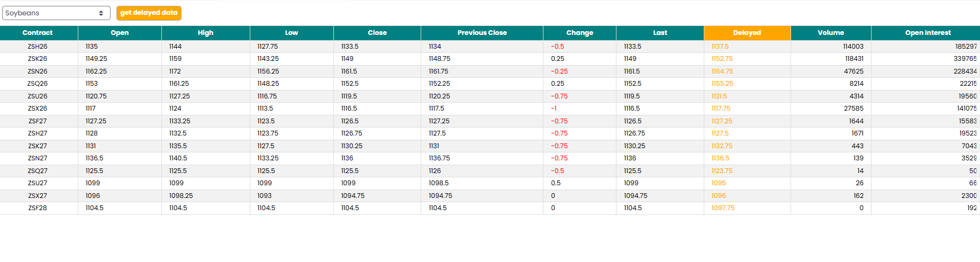The image size is (980, 262).
Task: Select the ZSX26 contract row label
Action: pyautogui.click(x=38, y=109)
